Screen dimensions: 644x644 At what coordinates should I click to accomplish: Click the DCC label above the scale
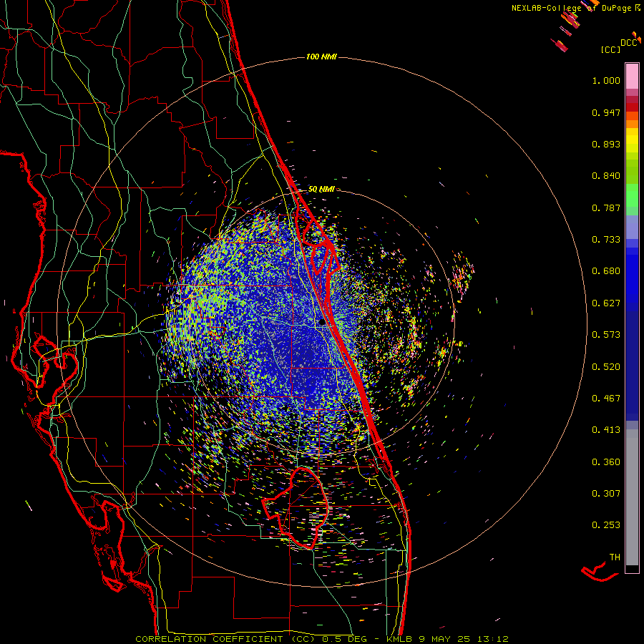pyautogui.click(x=628, y=43)
